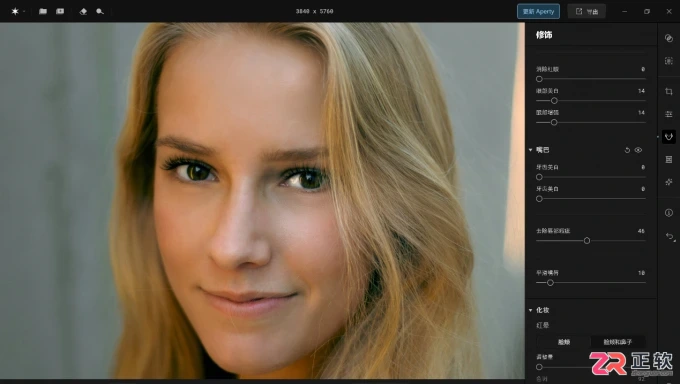Viewport: 680px width, 384px height.
Task: Select the zoom magnifier tool
Action: tap(100, 11)
